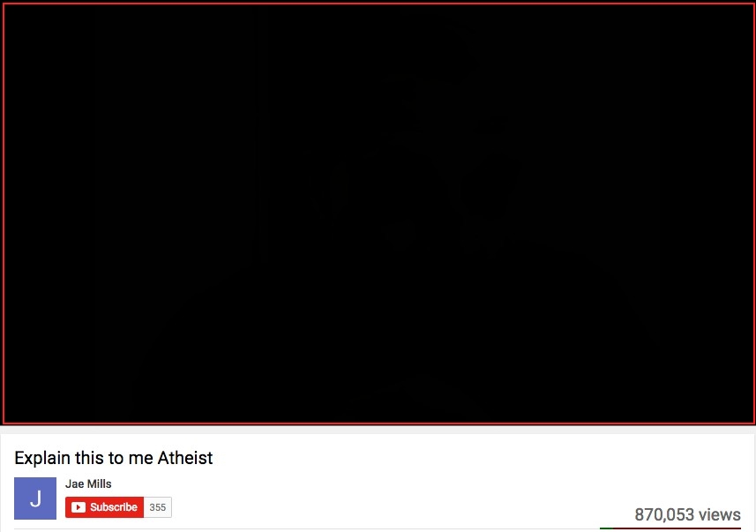Click the red 'Subscribe' text label

point(114,507)
